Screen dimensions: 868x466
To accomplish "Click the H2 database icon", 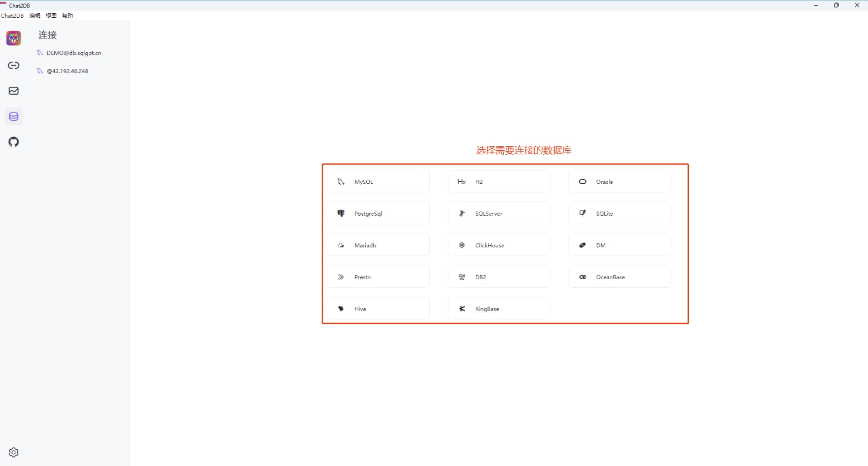I will (x=462, y=182).
